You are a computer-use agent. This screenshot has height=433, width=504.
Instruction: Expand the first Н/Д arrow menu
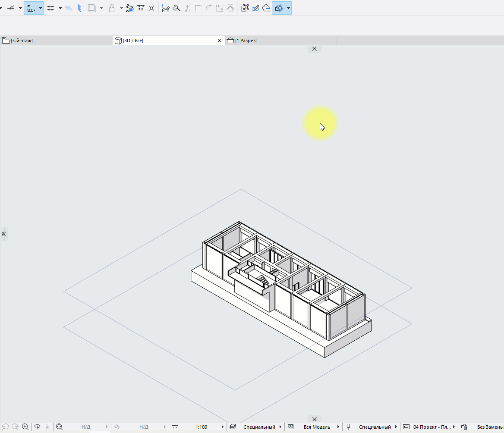point(107,427)
